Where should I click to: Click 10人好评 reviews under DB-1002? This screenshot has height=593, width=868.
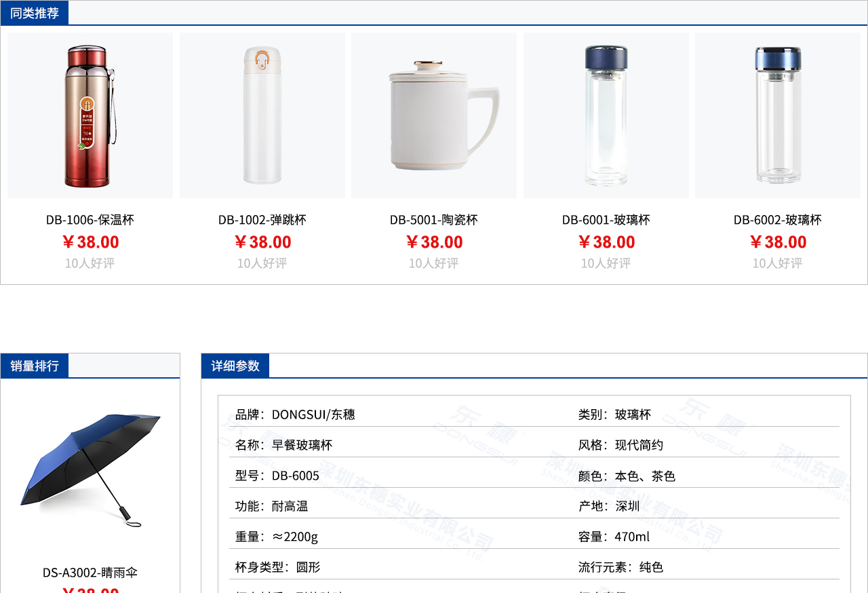click(262, 263)
